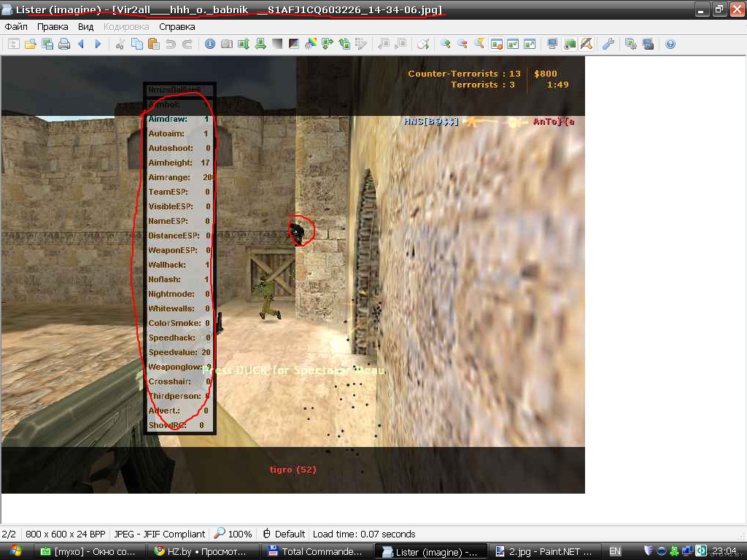Click the zoom out magnifier icon
Image resolution: width=747 pixels, height=560 pixels.
click(x=462, y=44)
